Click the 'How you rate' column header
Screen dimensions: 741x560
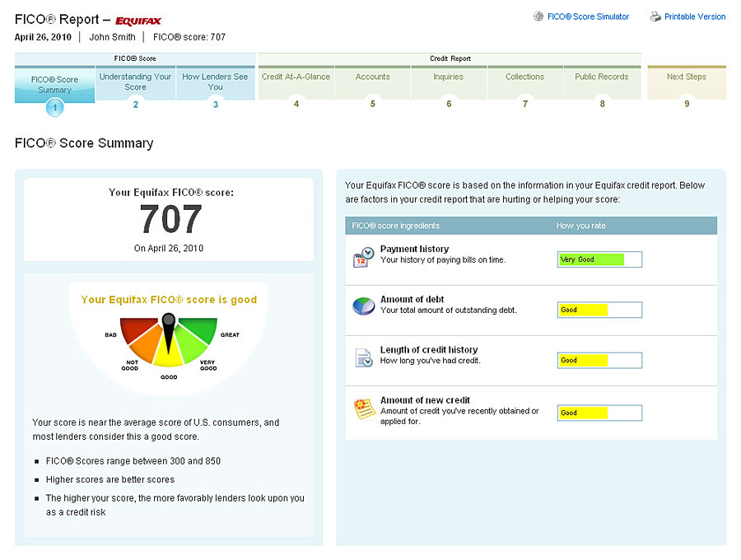click(x=580, y=226)
